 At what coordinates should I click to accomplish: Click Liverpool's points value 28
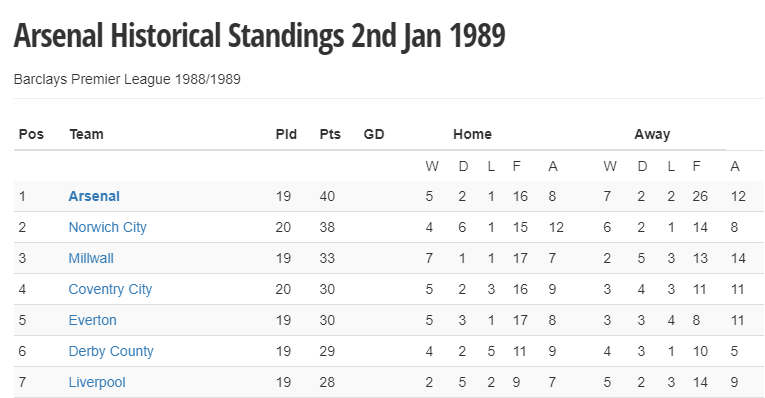coord(327,382)
